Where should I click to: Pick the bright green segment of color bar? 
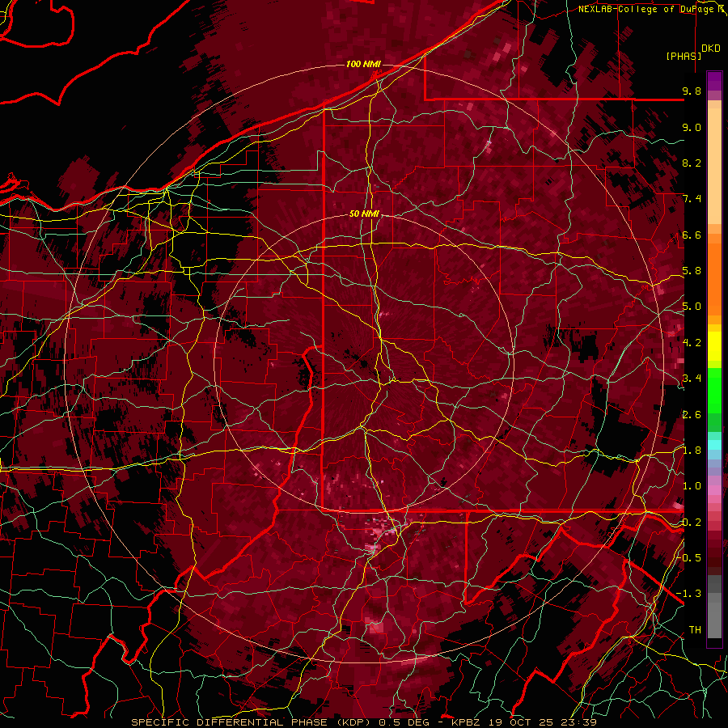(714, 390)
